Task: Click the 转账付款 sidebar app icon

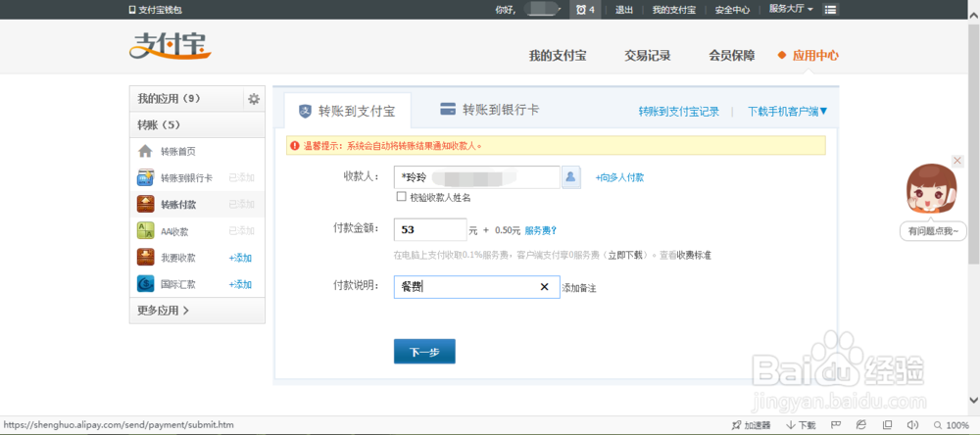Action: pos(145,205)
